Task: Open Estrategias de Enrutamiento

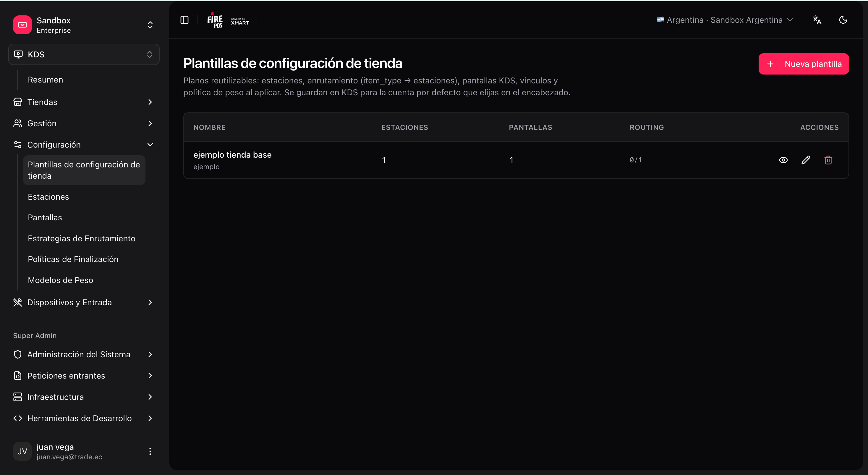Action: click(x=82, y=238)
